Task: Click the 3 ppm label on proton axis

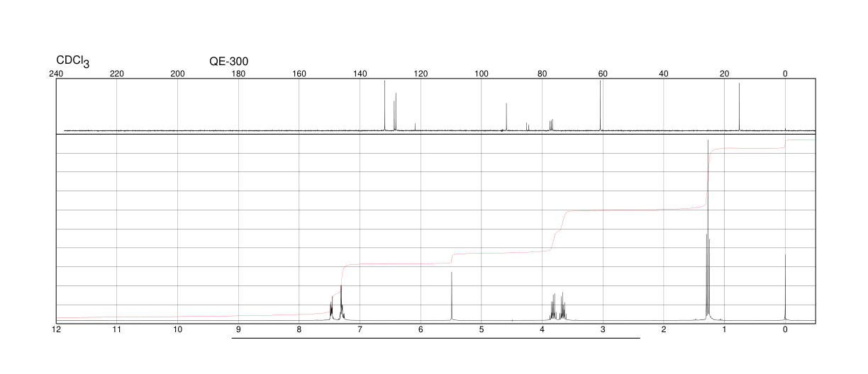Action: [x=603, y=330]
